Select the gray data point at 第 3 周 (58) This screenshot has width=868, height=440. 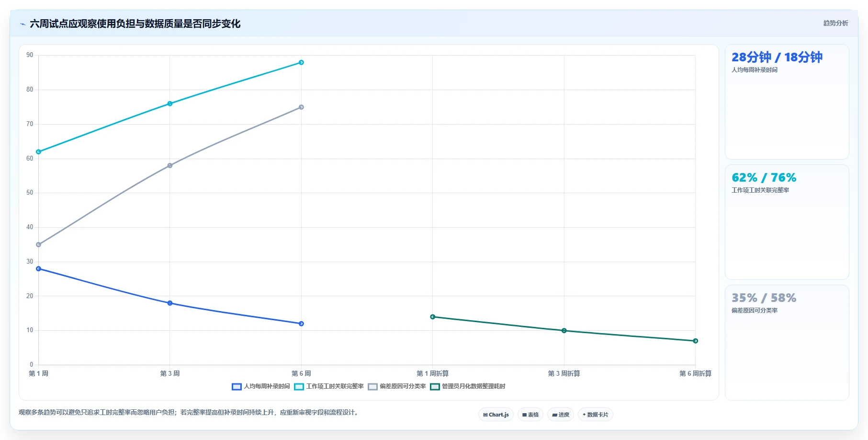(170, 165)
